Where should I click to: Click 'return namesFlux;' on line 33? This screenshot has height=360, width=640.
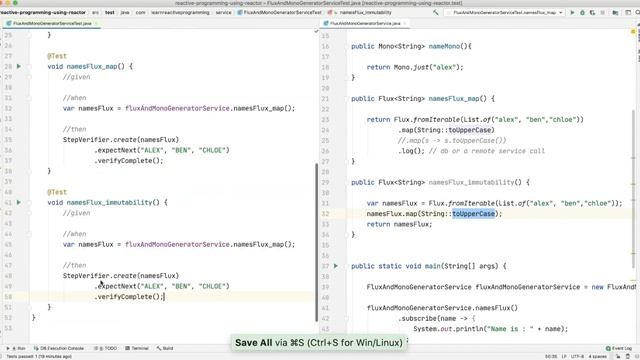pos(399,224)
